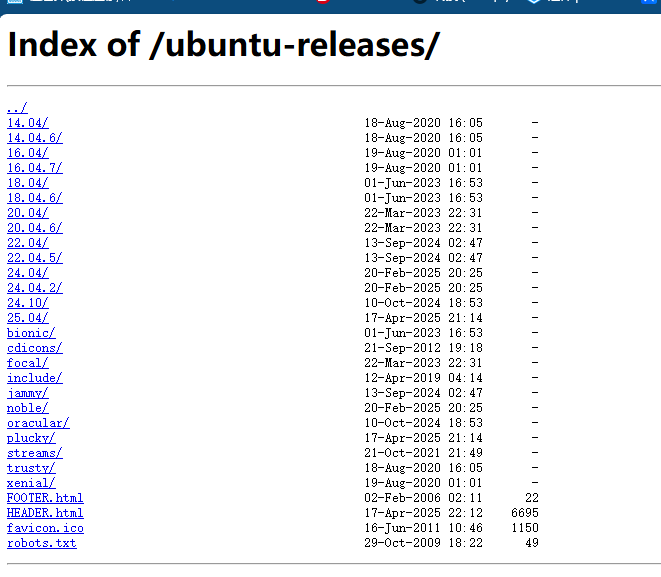Open the include/ folder link
Image resolution: width=661 pixels, height=577 pixels.
[x=35, y=378]
